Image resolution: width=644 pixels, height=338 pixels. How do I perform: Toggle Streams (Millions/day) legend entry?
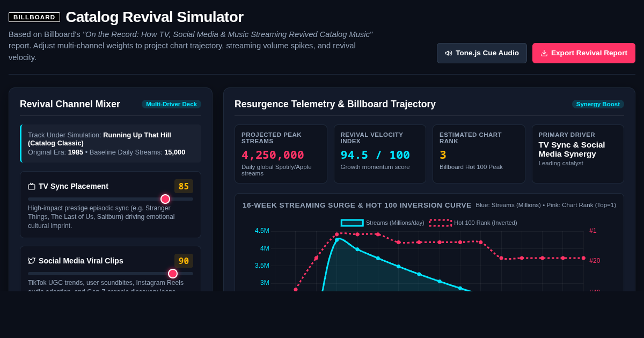tap(383, 223)
